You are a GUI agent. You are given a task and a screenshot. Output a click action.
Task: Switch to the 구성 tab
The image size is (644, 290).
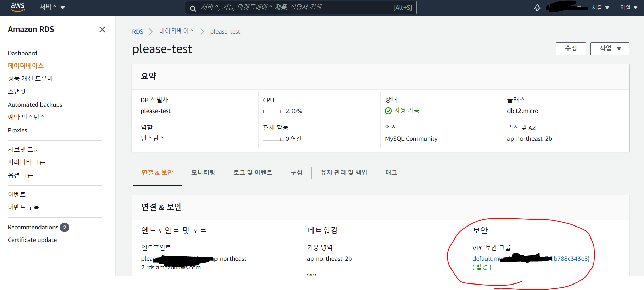296,173
